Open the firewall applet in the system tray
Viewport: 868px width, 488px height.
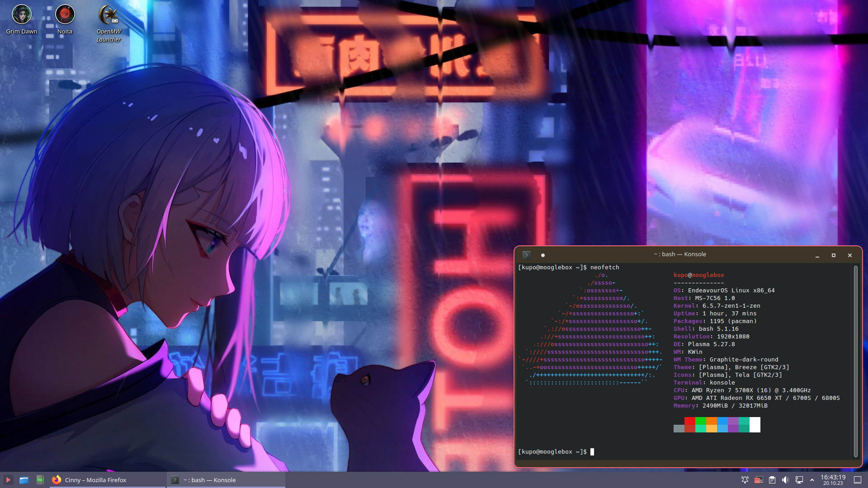click(x=759, y=480)
